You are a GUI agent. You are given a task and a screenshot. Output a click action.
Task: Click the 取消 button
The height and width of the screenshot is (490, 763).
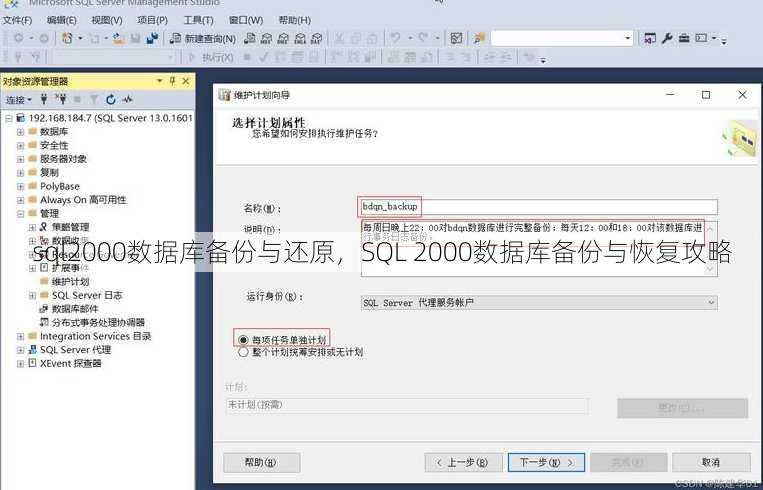[711, 462]
